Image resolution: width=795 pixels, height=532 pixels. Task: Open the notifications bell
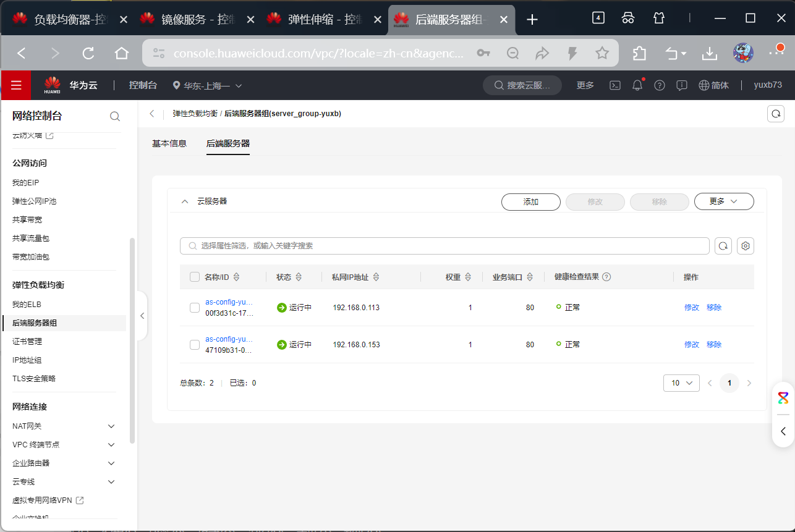pyautogui.click(x=637, y=85)
